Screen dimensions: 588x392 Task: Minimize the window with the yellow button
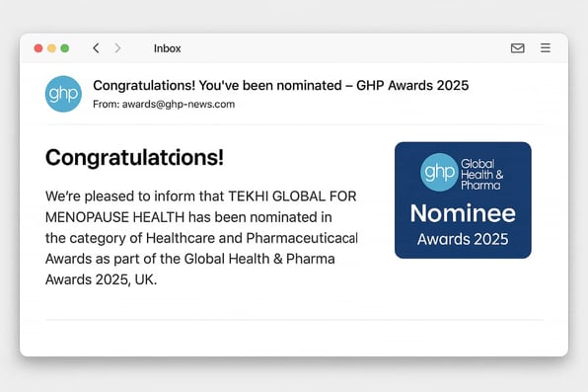click(51, 48)
